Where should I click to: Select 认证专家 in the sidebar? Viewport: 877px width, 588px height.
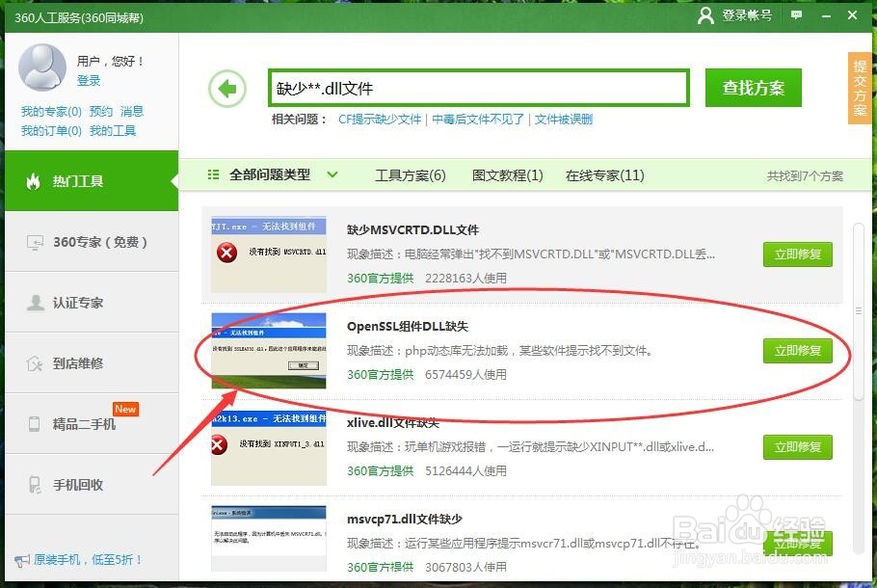[92, 303]
